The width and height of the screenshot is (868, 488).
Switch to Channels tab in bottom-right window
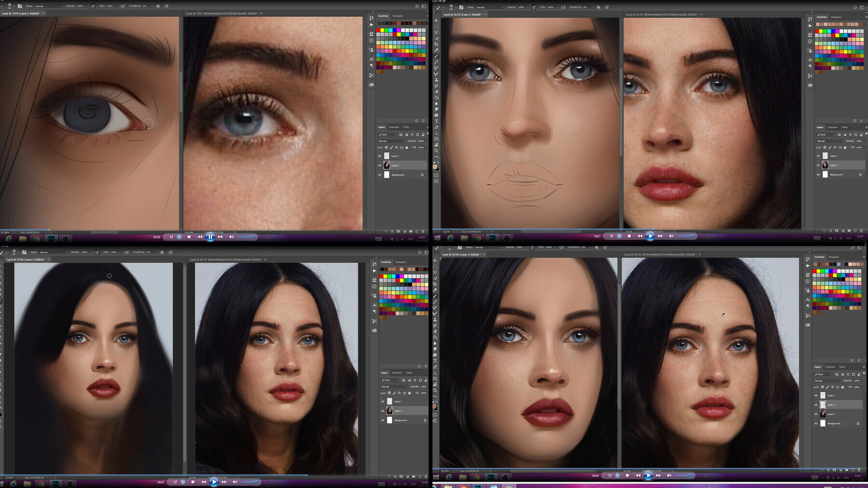(x=830, y=367)
